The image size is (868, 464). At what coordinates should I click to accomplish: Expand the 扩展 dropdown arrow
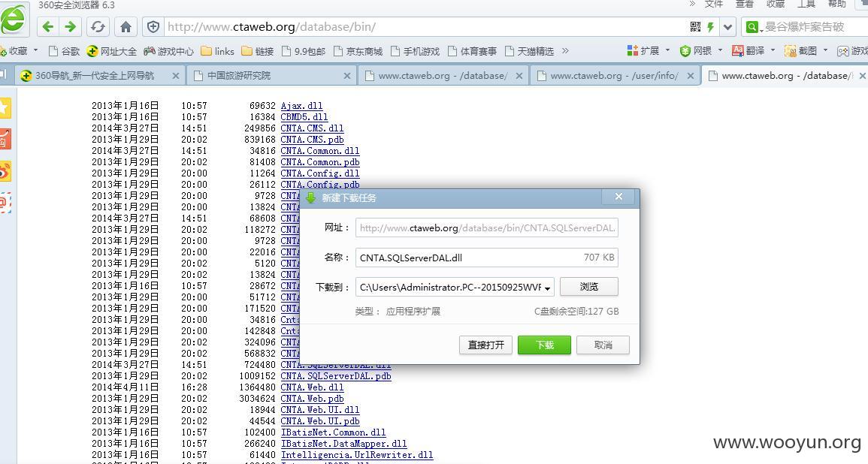[x=667, y=50]
